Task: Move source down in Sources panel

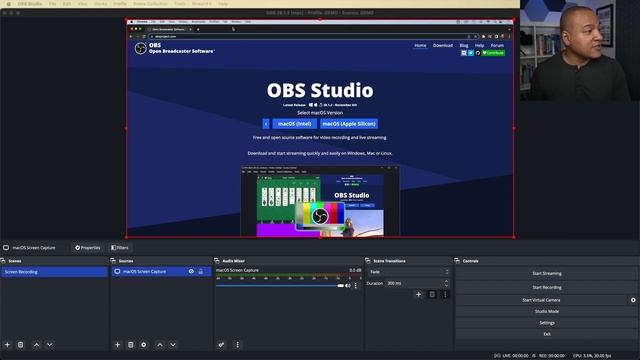Action: click(x=173, y=345)
